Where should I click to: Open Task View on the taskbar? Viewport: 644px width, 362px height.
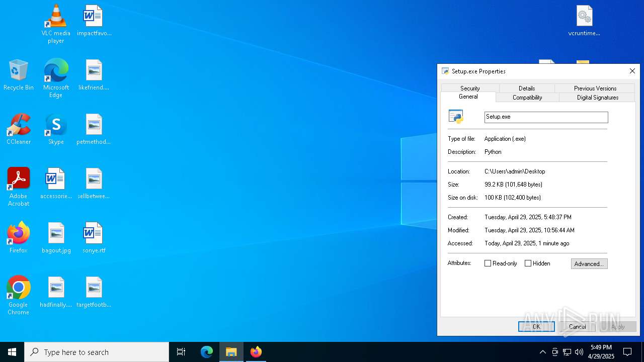coord(181,352)
